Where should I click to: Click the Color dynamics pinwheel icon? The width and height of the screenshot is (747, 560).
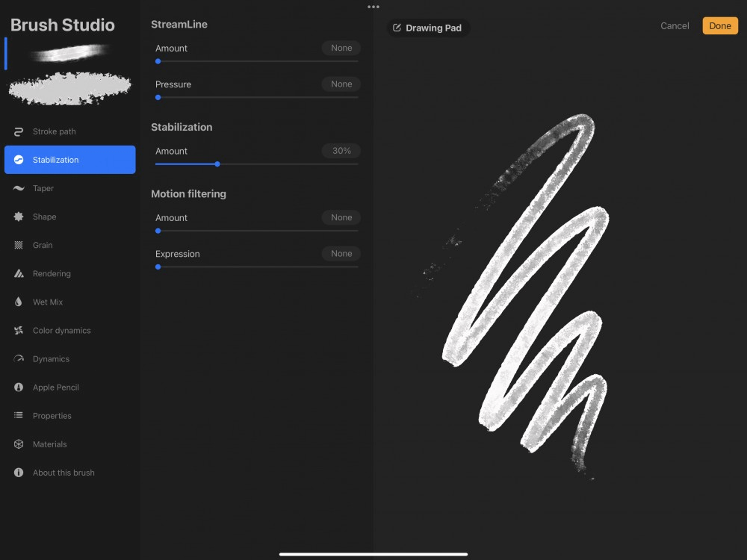(19, 331)
